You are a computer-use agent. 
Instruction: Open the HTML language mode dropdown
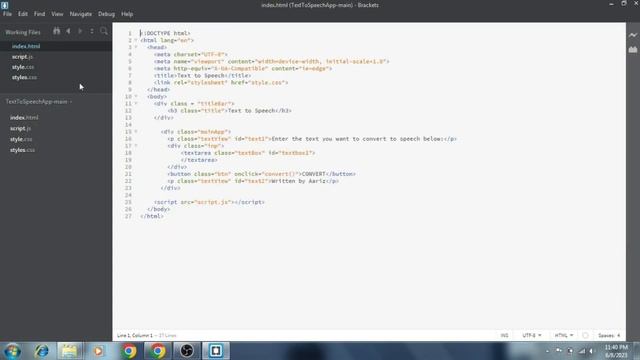click(x=564, y=336)
